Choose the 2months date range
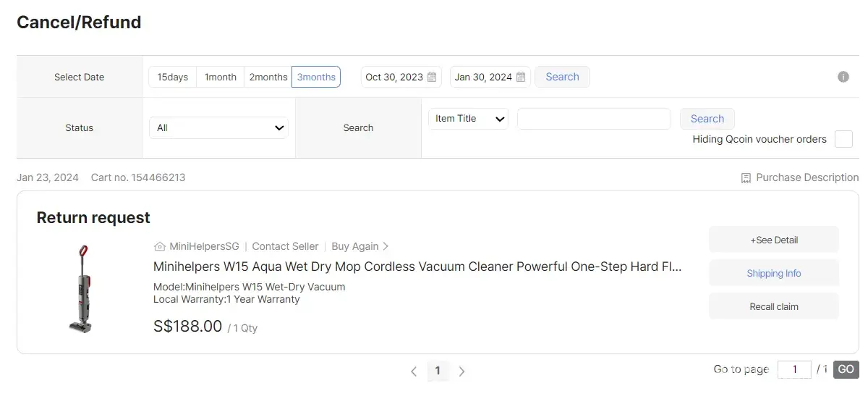Viewport: 868px width, 407px height. 268,77
